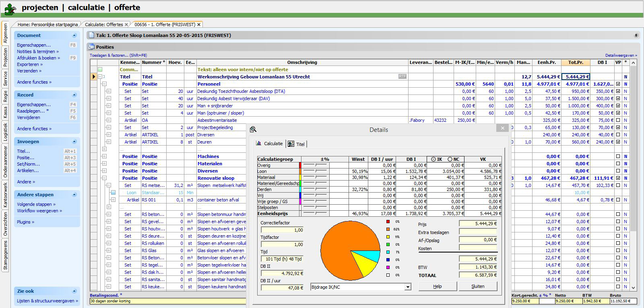Viewport: 644px width, 308px height.
Task: Collapse the Personeel position tree node
Action: click(x=104, y=84)
